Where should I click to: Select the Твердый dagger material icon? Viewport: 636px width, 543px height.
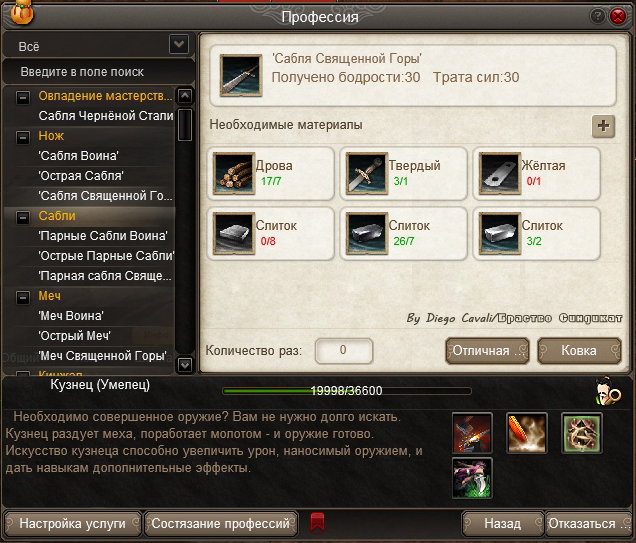pyautogui.click(x=367, y=173)
